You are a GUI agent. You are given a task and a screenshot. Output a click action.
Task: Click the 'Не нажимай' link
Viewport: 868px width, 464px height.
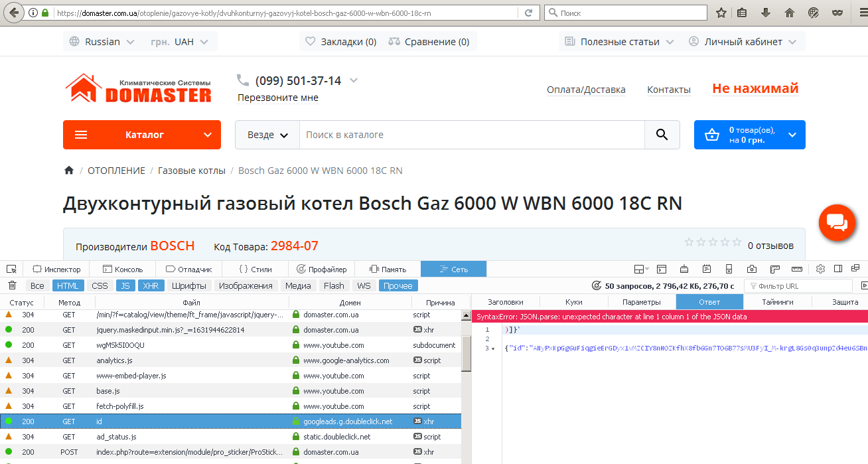pyautogui.click(x=755, y=88)
